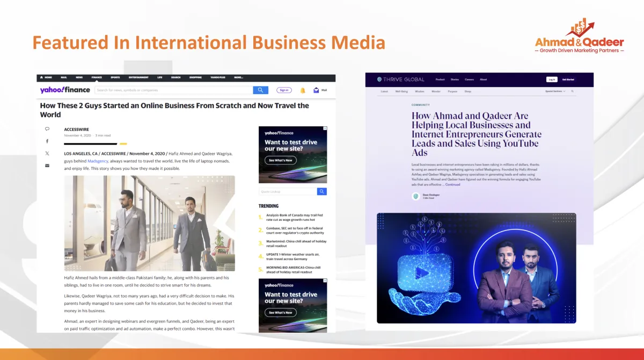Open Careers in the Thrive Global header
Image resolution: width=644 pixels, height=360 pixels.
click(469, 80)
